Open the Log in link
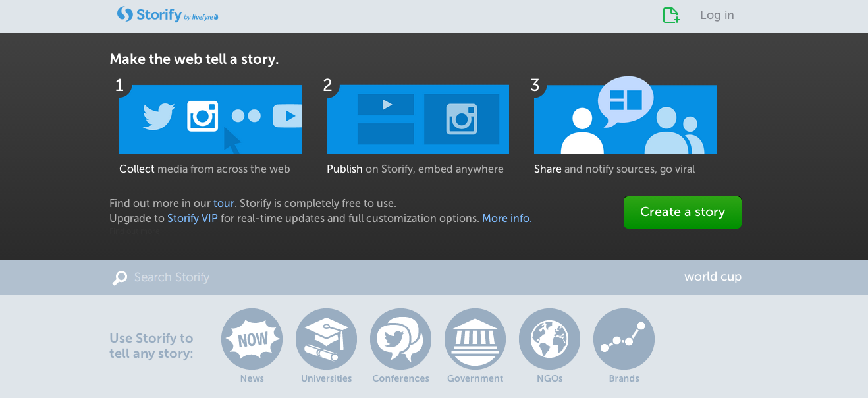Screen dimensions: 868x398 coord(717,15)
